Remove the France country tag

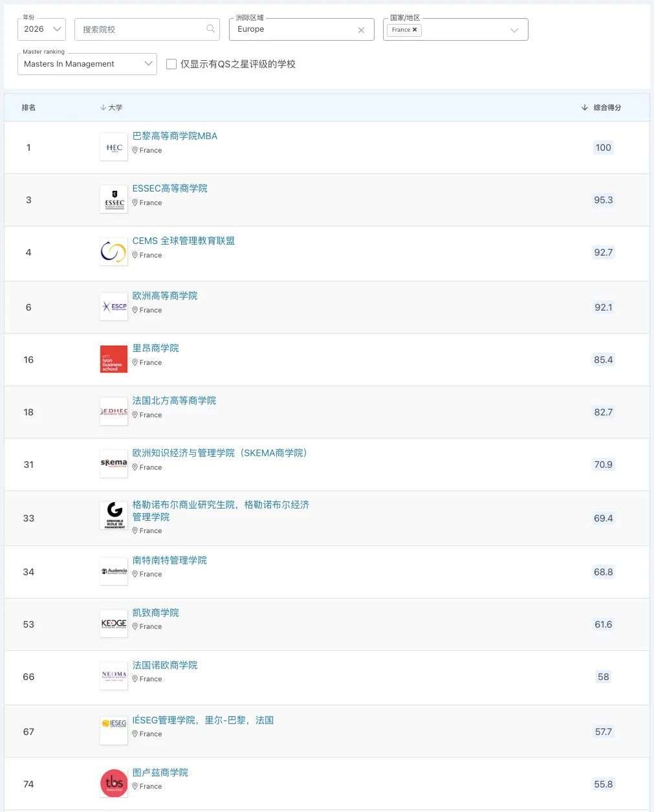[x=415, y=30]
